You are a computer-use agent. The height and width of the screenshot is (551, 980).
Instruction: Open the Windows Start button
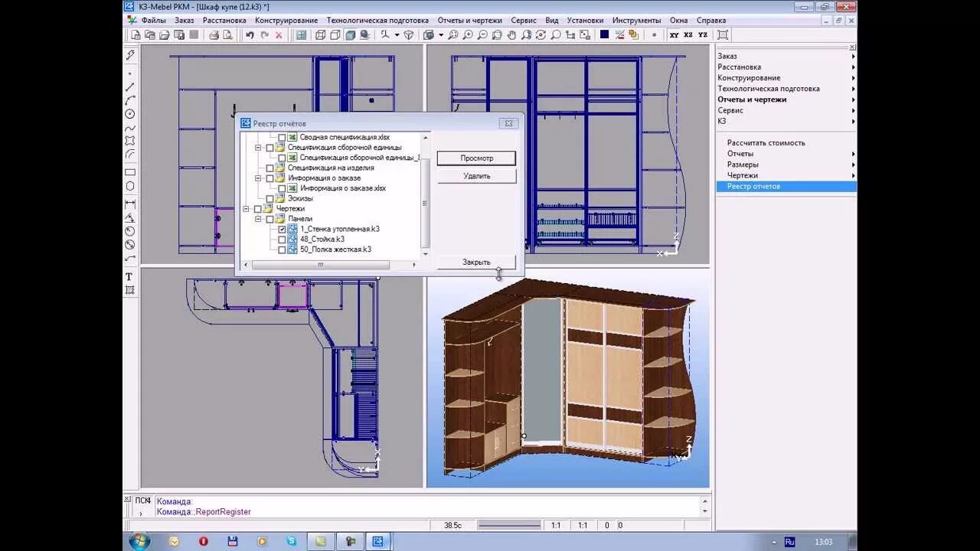(139, 541)
